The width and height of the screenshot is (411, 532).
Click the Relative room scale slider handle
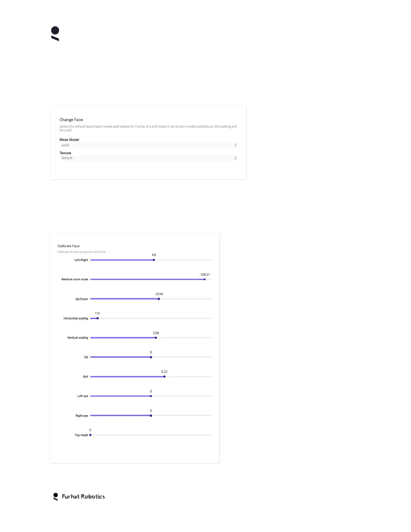tap(204, 279)
